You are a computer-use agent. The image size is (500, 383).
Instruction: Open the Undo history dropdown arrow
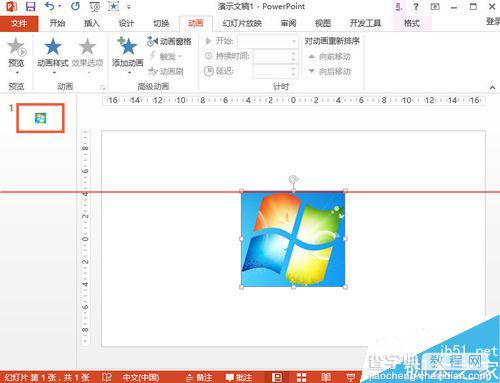pos(60,6)
